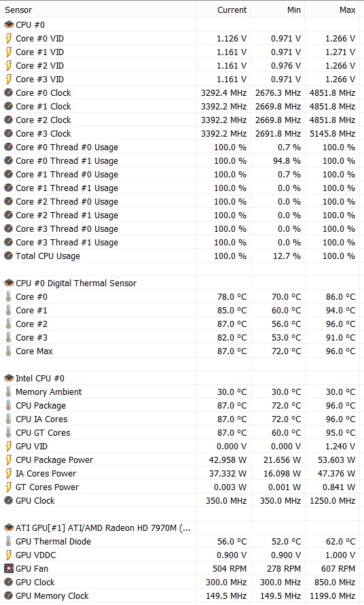This screenshot has width=364, height=605.
Task: Sort by the Sensor column header
Action: (x=98, y=10)
